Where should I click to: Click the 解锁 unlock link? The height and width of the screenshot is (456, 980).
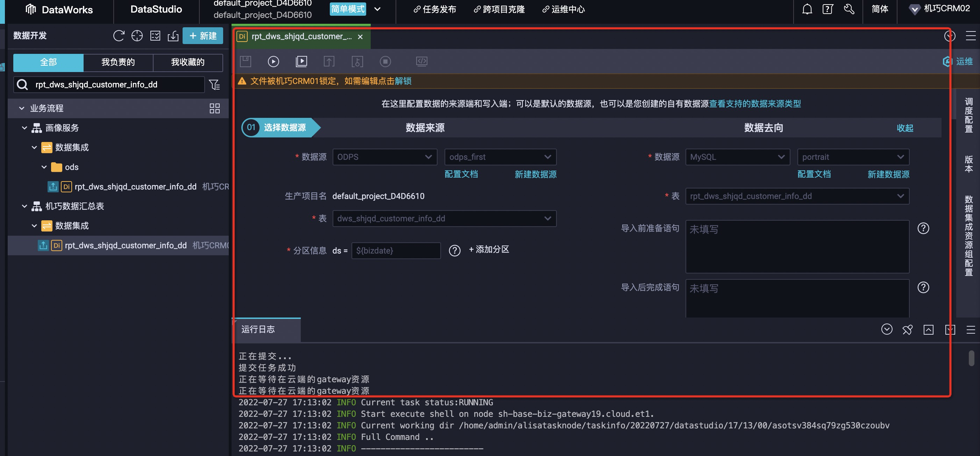(403, 81)
